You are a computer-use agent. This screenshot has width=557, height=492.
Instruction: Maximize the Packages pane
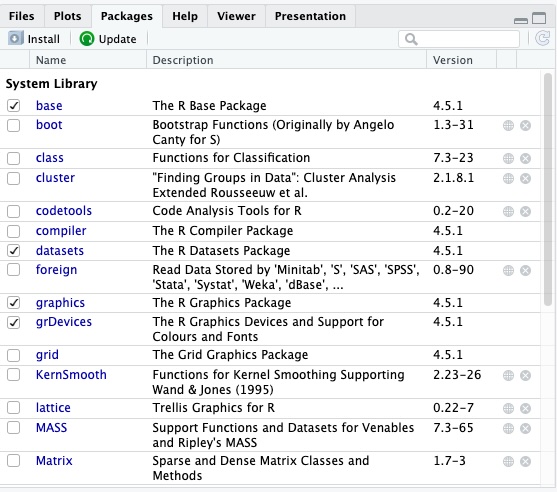click(539, 18)
